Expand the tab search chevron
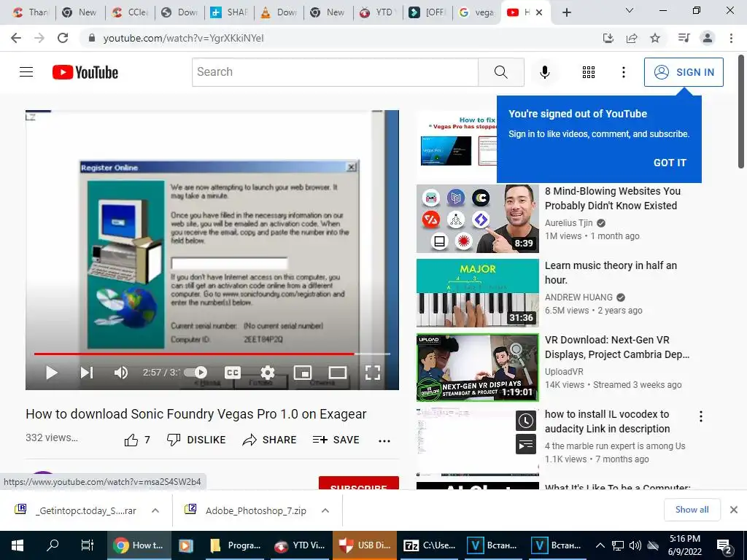 (630, 10)
